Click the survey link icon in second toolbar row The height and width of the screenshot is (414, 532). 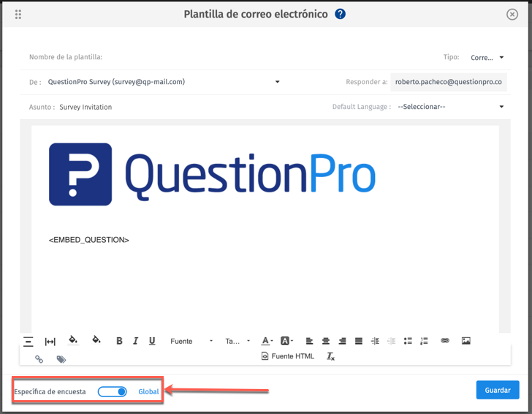(39, 359)
